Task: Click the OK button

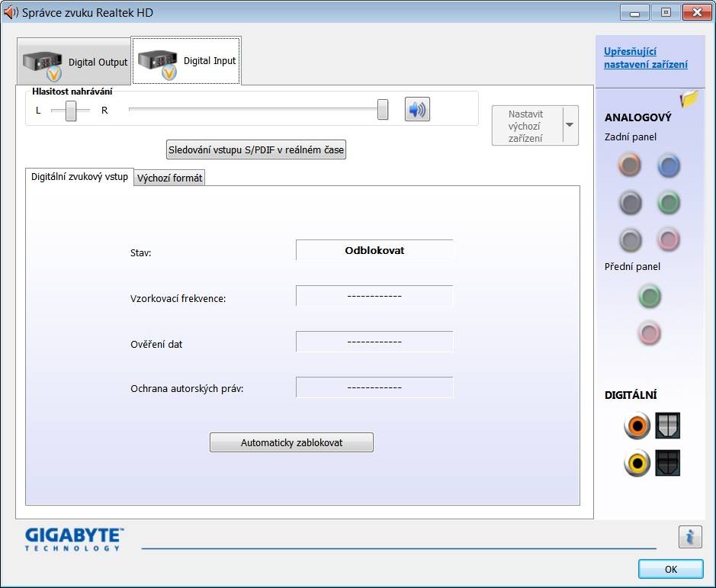Action: tap(670, 569)
